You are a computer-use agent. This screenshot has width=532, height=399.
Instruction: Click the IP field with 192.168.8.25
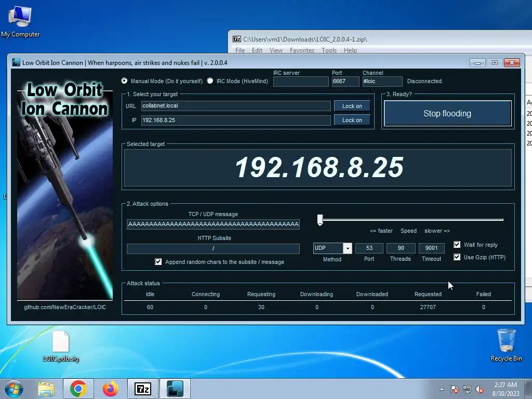click(236, 120)
